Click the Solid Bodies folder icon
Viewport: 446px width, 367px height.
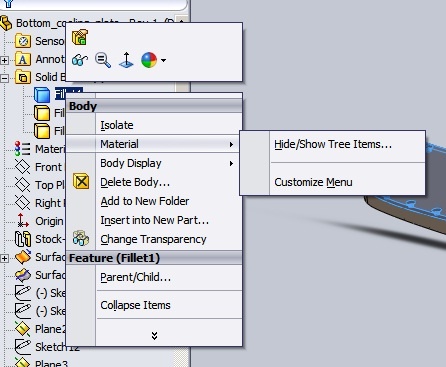(23, 77)
